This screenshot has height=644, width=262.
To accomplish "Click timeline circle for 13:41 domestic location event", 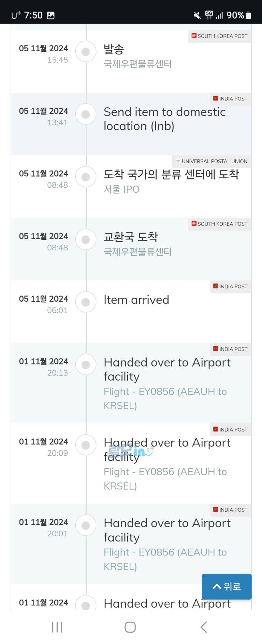I will [86, 114].
